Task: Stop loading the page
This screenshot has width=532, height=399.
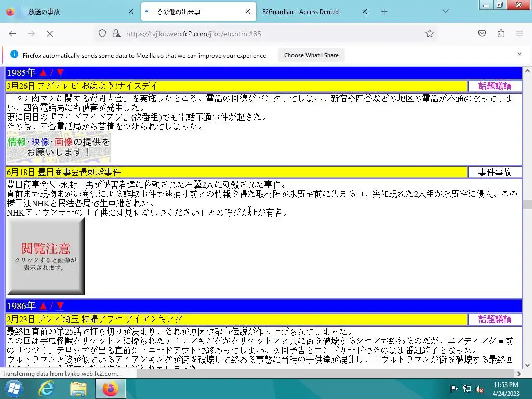Action: click(x=49, y=34)
